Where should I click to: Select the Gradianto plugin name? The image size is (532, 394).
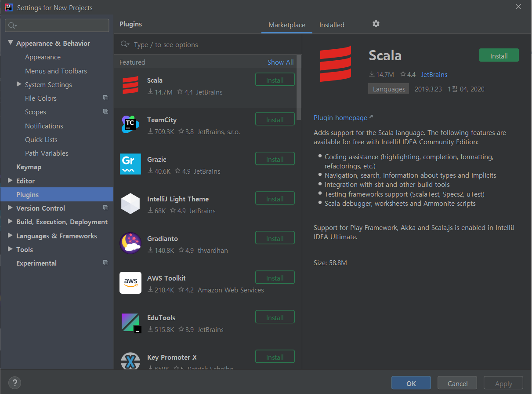pyautogui.click(x=163, y=238)
